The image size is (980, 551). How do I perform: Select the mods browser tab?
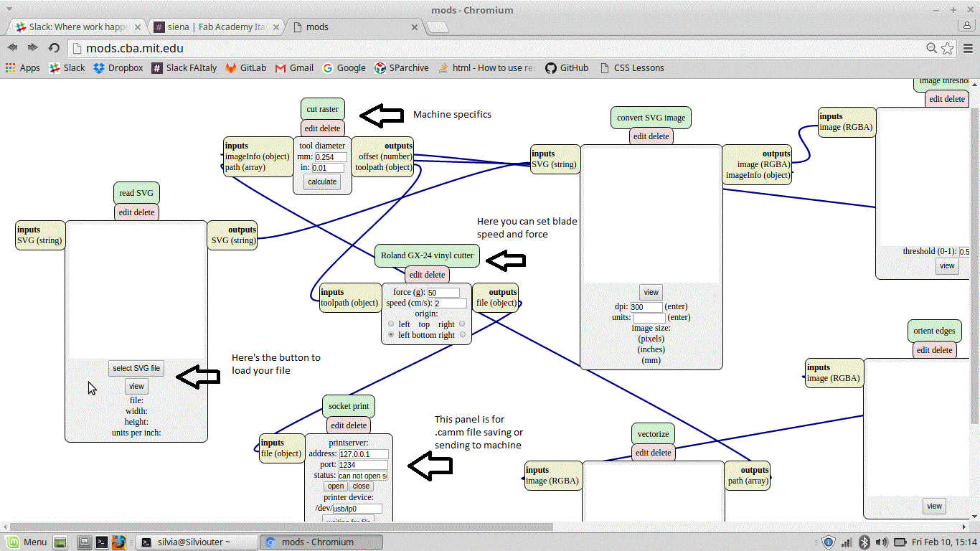point(352,27)
